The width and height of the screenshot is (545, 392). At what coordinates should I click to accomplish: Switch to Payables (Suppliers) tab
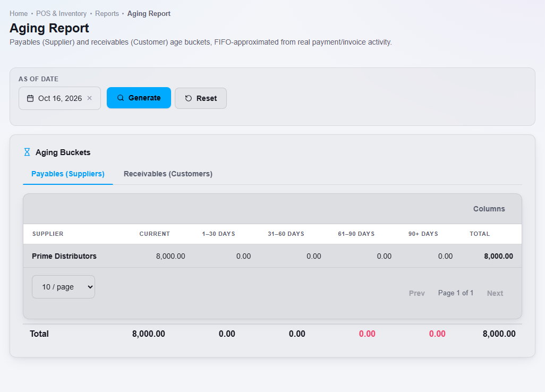68,174
